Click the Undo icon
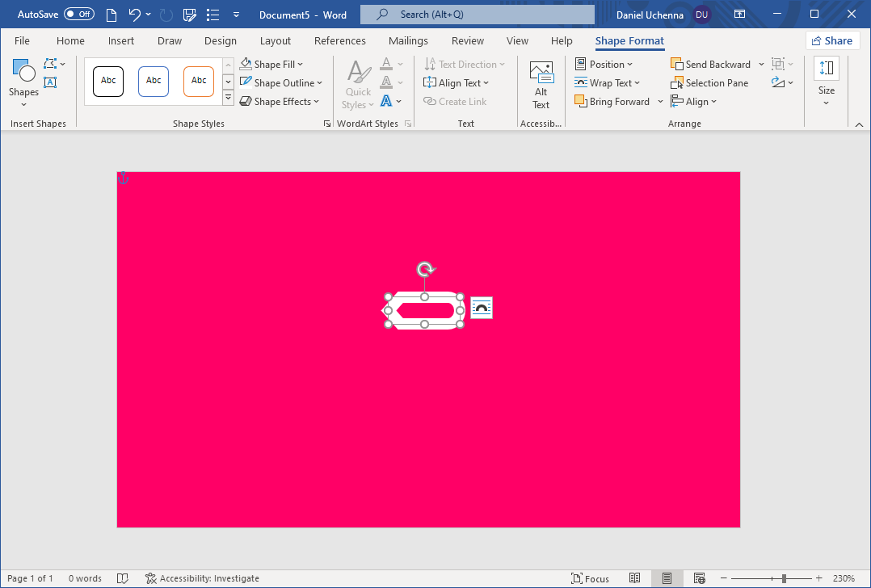 pos(134,15)
